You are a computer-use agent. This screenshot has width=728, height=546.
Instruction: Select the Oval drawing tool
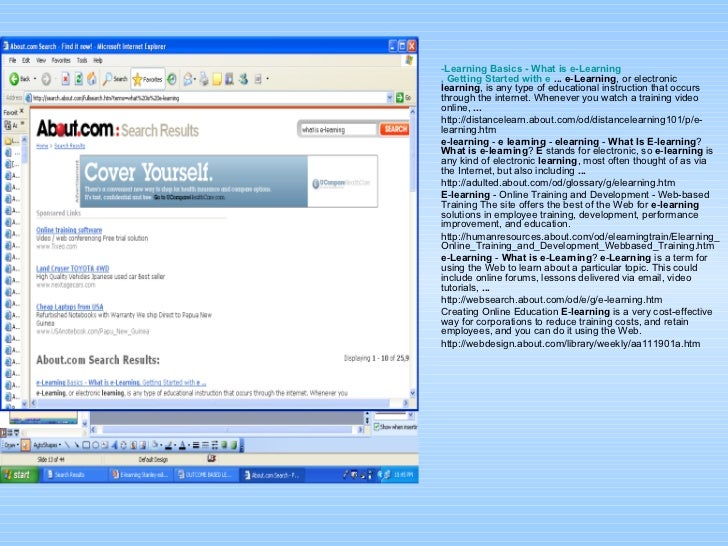coord(95,445)
